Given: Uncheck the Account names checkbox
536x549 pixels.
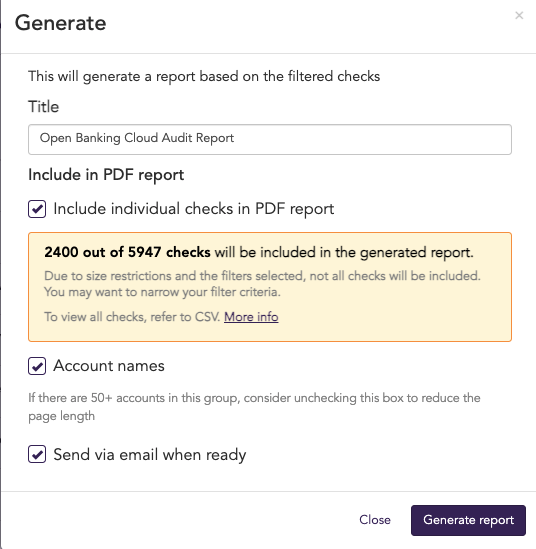Looking at the screenshot, I should coord(37,366).
